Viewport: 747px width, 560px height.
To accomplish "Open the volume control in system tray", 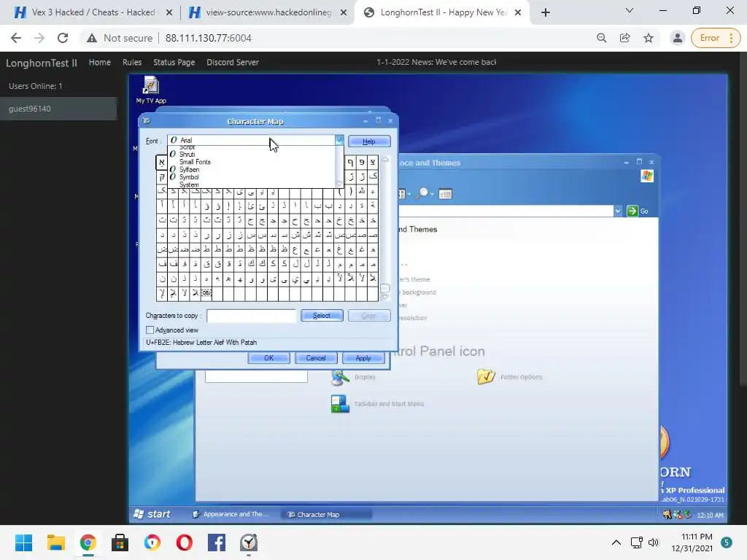I will click(x=654, y=542).
